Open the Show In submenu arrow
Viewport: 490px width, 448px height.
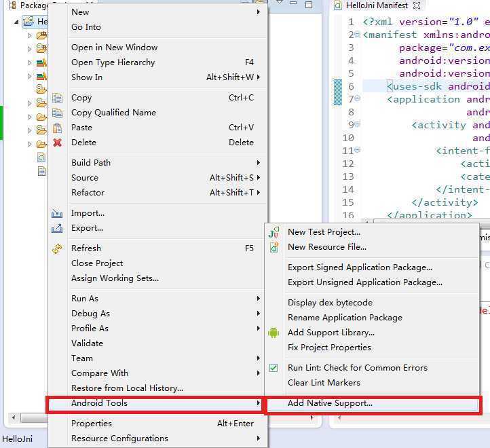pyautogui.click(x=258, y=77)
